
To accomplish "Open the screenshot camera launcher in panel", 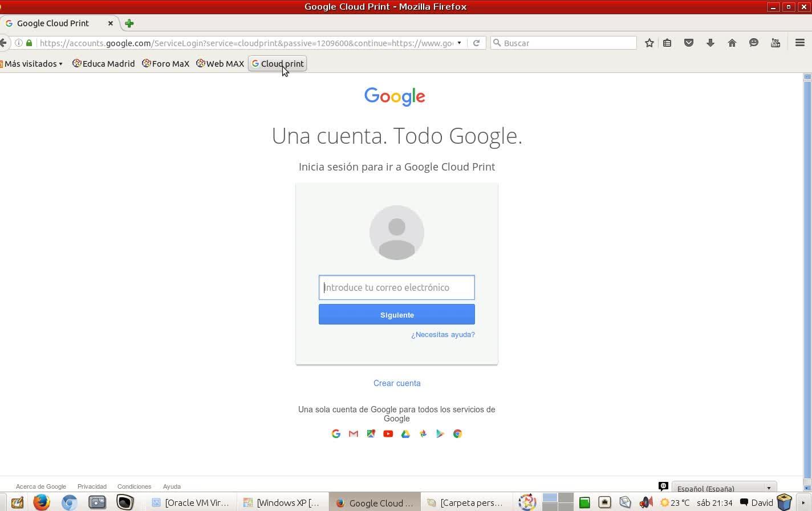I will pos(97,502).
